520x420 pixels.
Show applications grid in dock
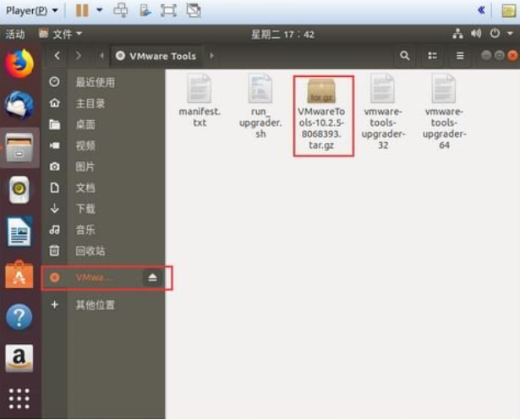[x=19, y=399]
